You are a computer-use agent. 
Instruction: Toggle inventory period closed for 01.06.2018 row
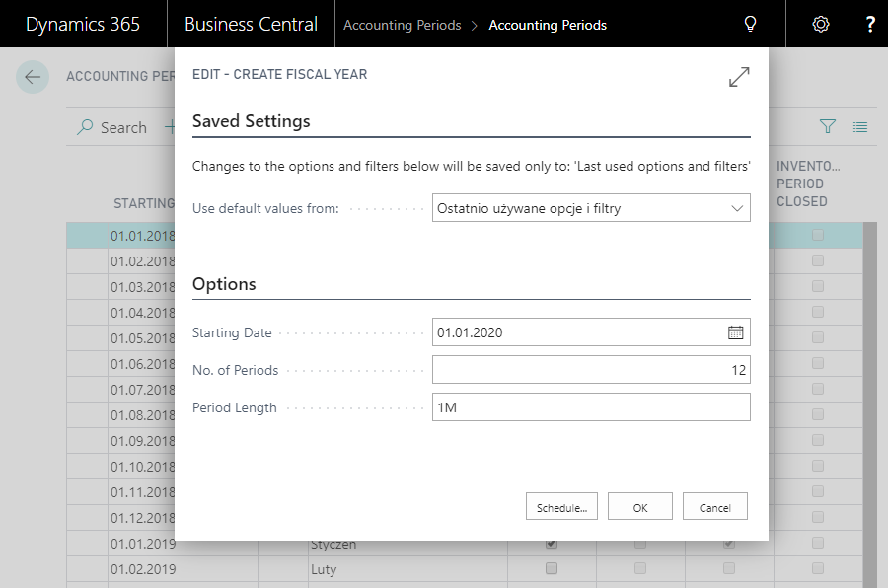[x=817, y=363]
